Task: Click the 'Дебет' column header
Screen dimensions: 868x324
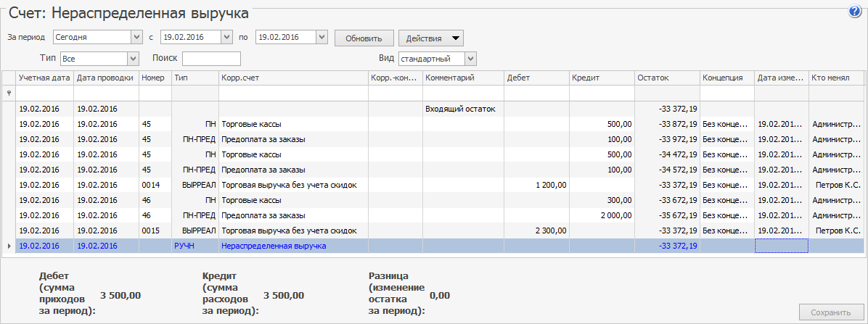Action: (x=536, y=78)
